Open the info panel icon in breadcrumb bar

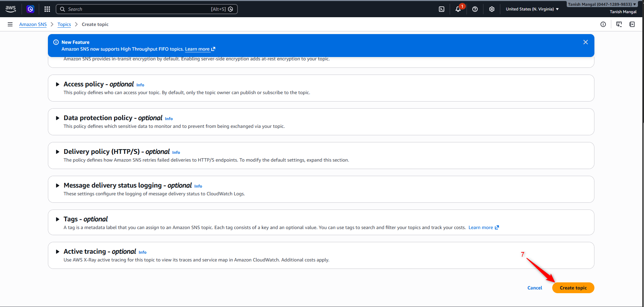point(603,24)
